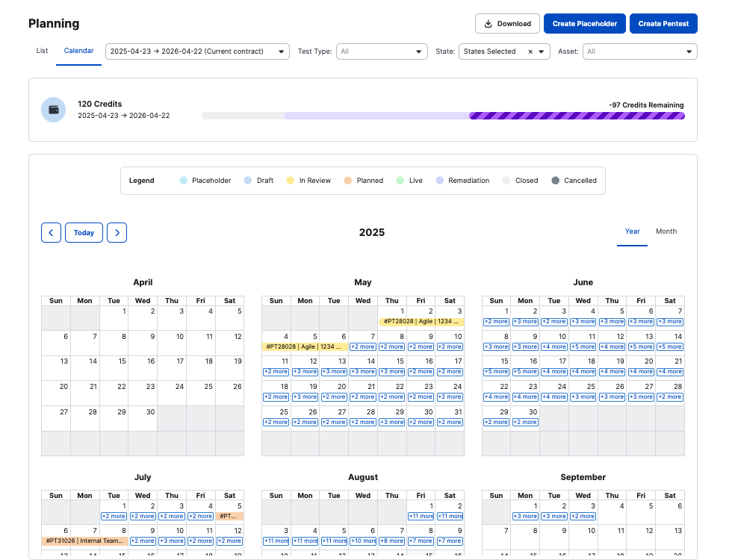Click the Remediation legend label

(469, 181)
